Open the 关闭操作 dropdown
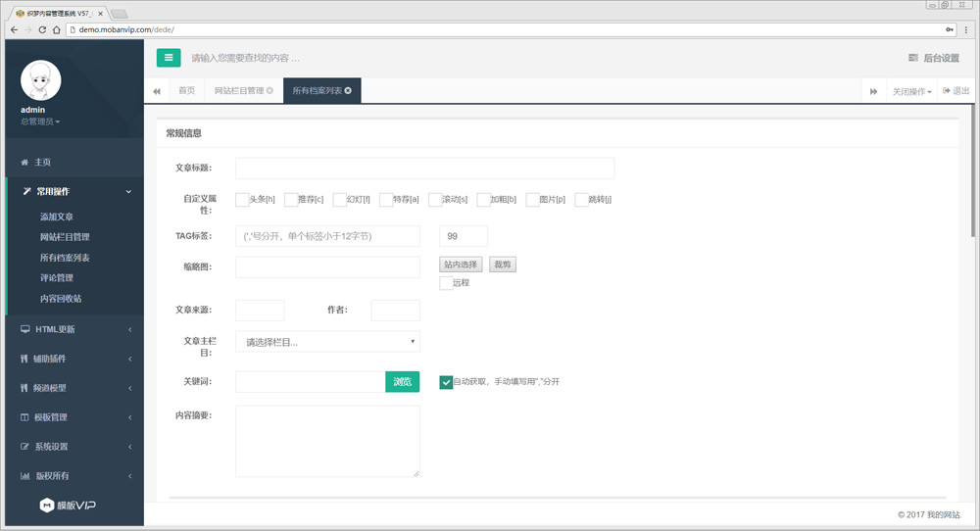Image resolution: width=980 pixels, height=531 pixels. 911,91
